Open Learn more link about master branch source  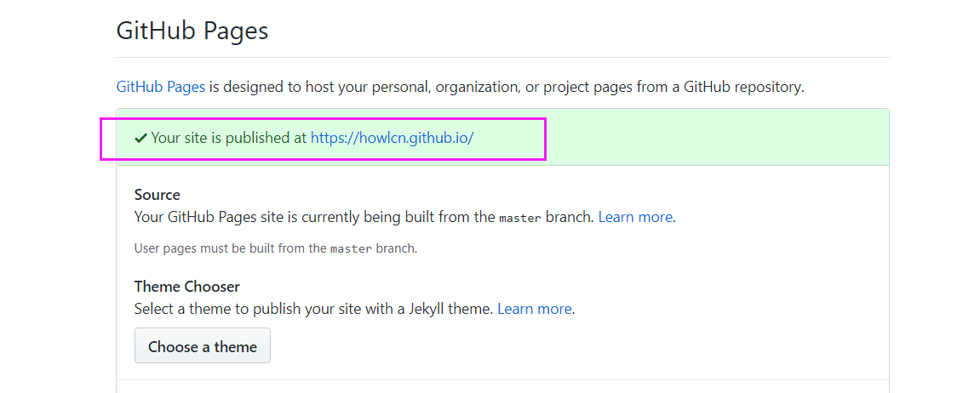tap(635, 218)
